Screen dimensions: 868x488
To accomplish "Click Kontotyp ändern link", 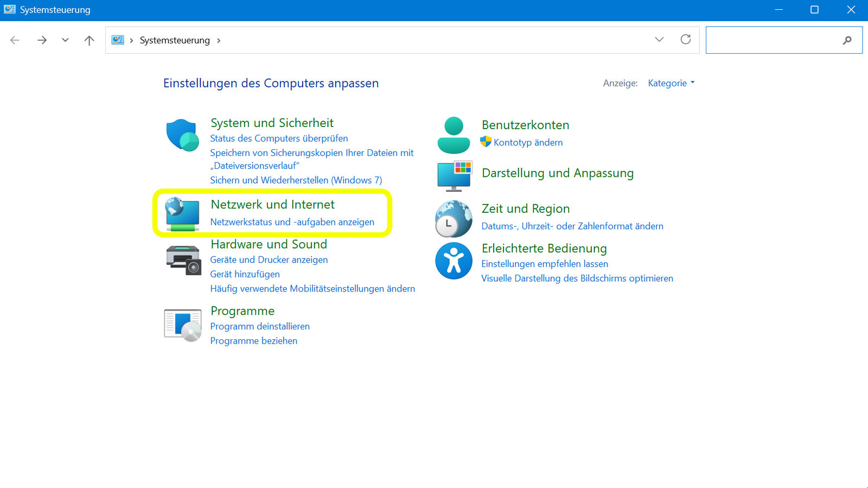I will point(528,142).
